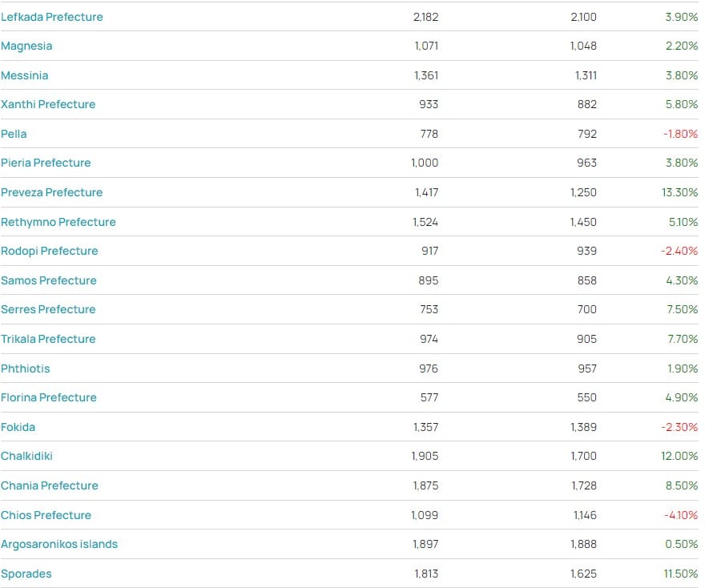
Task: Open the Phthiotis link
Action: [x=26, y=369]
